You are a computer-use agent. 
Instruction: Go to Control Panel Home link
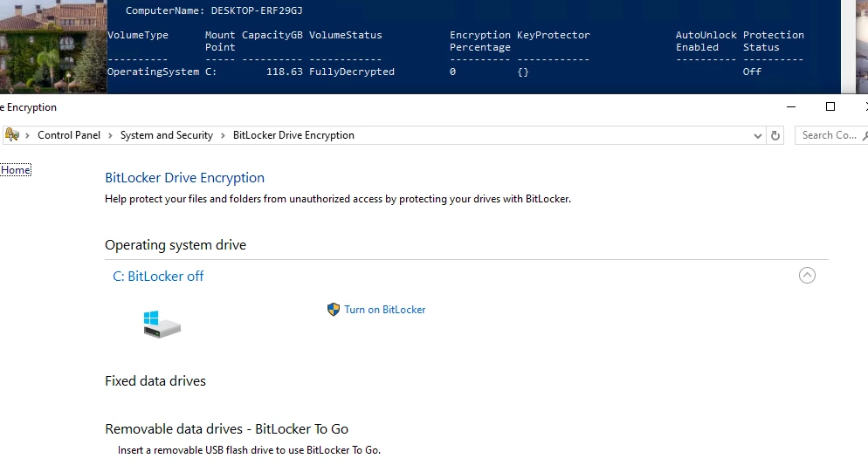[15, 170]
